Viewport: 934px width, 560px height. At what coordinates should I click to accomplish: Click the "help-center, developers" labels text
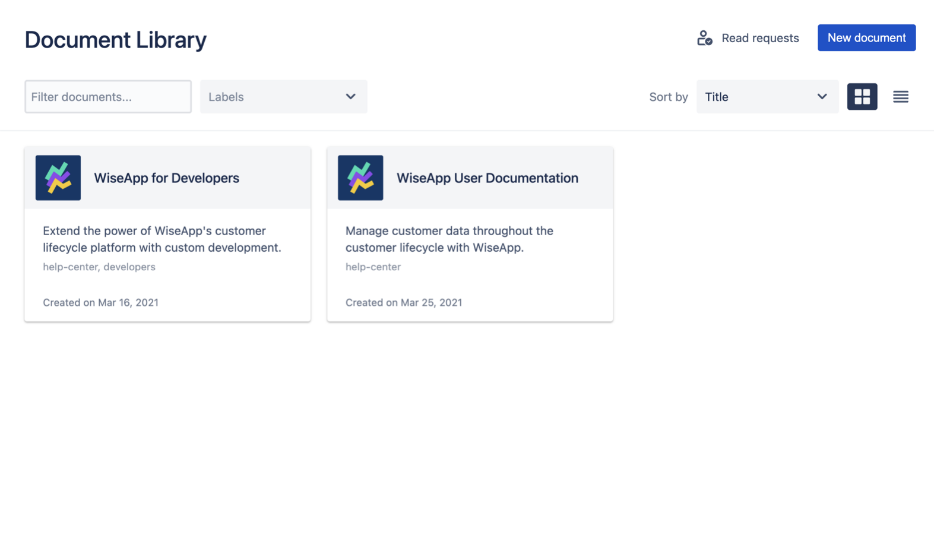point(99,267)
